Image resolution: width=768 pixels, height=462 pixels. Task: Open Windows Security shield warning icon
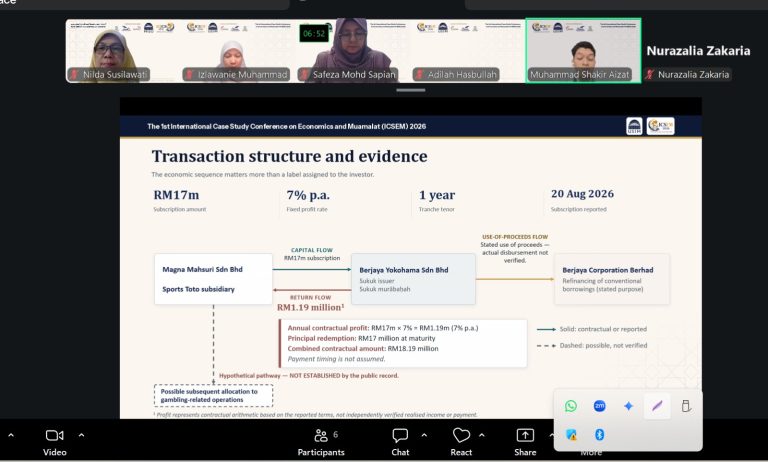click(571, 435)
